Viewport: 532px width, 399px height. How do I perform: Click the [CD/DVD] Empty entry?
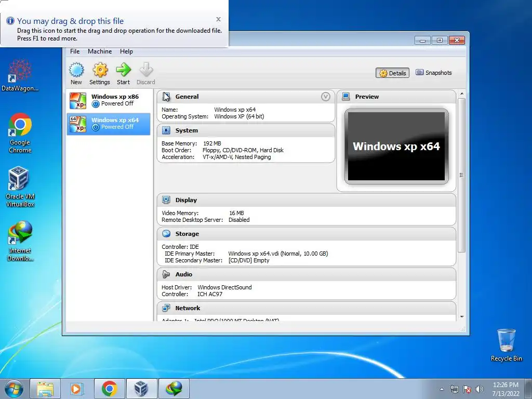tap(249, 260)
